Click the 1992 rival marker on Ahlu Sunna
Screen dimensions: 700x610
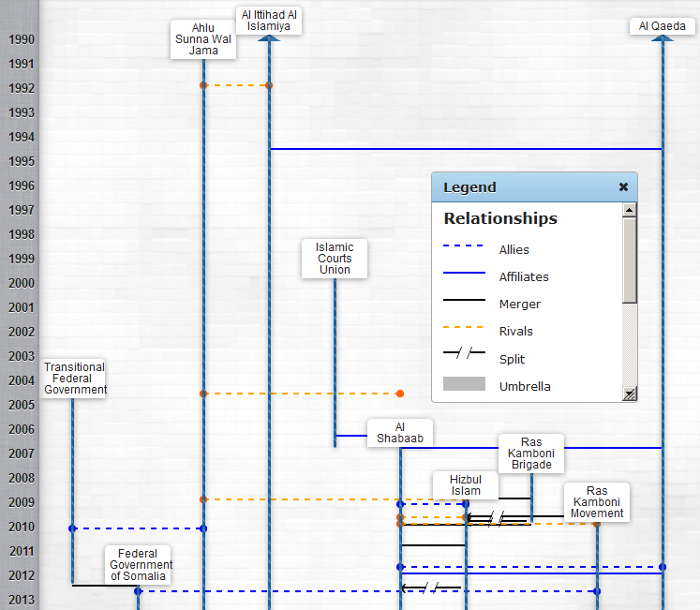coord(203,85)
